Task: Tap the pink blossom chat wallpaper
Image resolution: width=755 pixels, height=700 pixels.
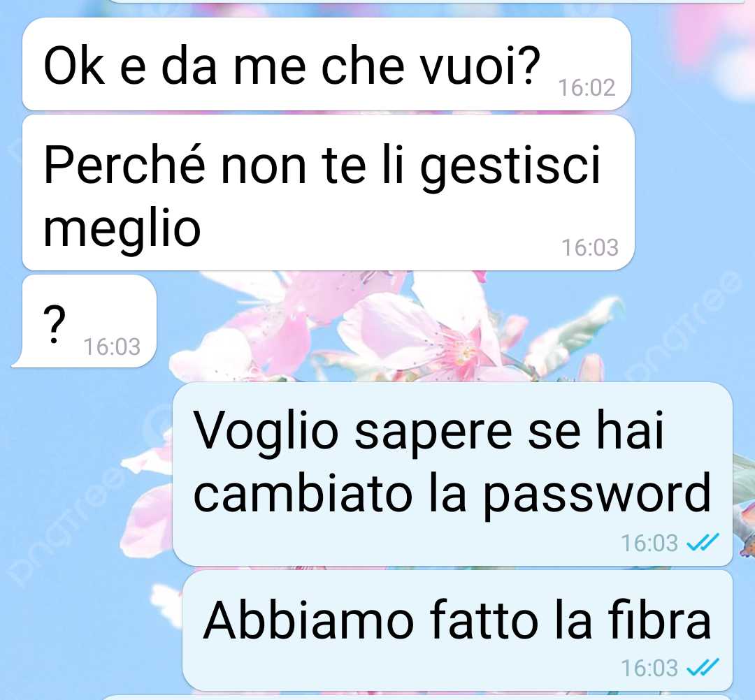Action: [395, 327]
